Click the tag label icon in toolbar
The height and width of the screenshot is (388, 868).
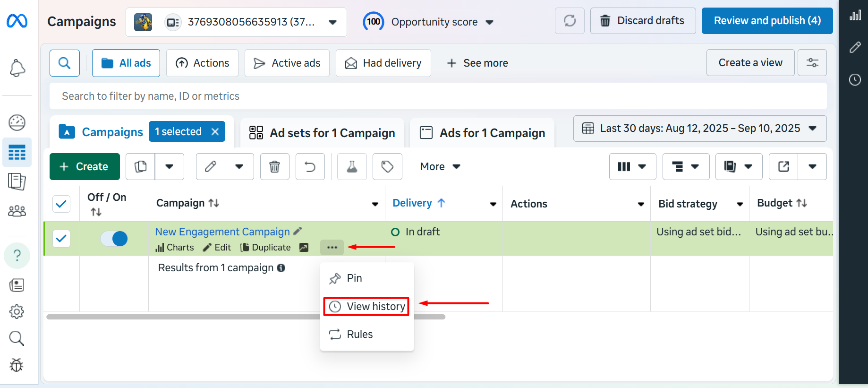click(387, 166)
